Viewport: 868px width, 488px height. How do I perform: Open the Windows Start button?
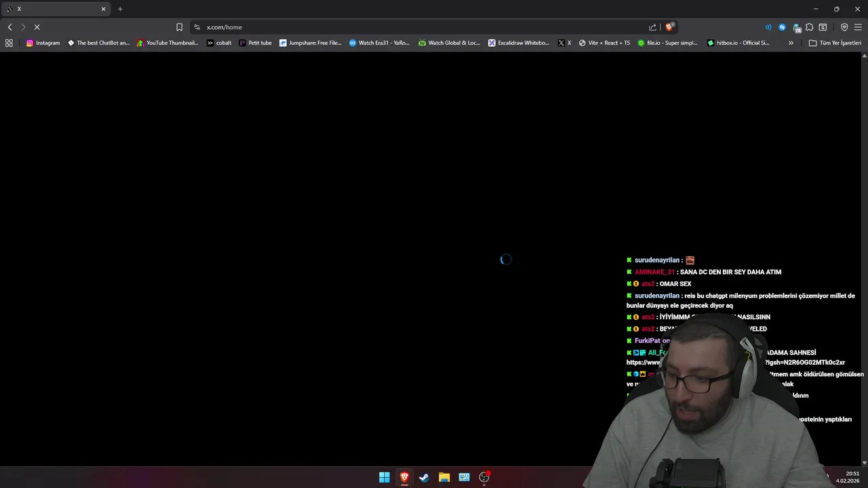[x=384, y=477]
